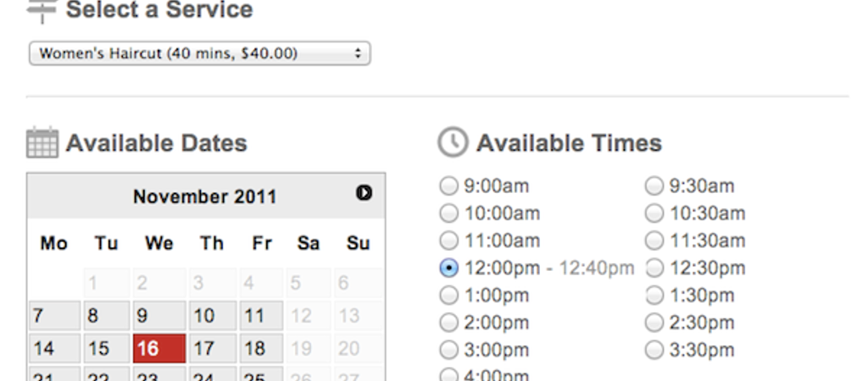Open the Women's Haircut service dropdown
Viewport: 868px width, 381px height.
pyautogui.click(x=200, y=53)
